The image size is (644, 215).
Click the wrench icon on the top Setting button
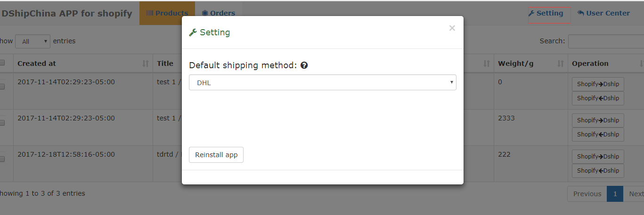[531, 13]
